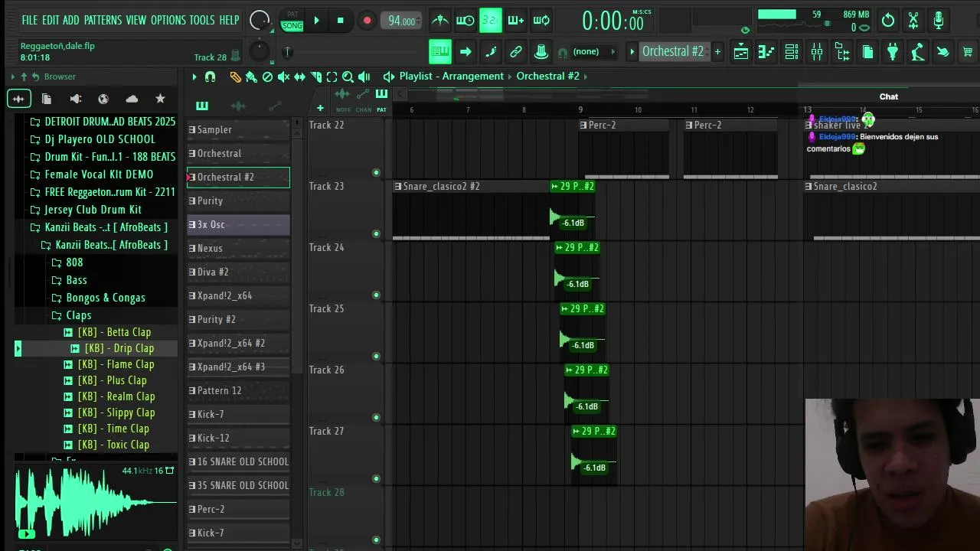Open the Playlist view button

coord(741,52)
